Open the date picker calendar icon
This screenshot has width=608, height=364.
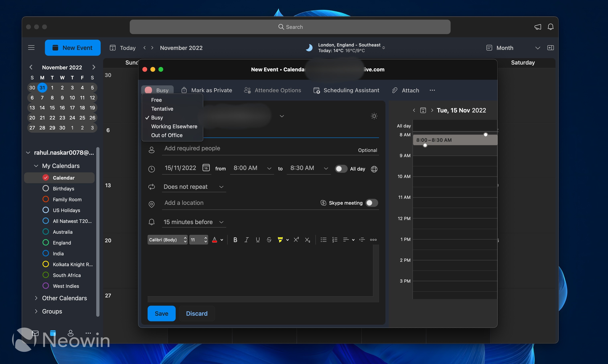[206, 168]
